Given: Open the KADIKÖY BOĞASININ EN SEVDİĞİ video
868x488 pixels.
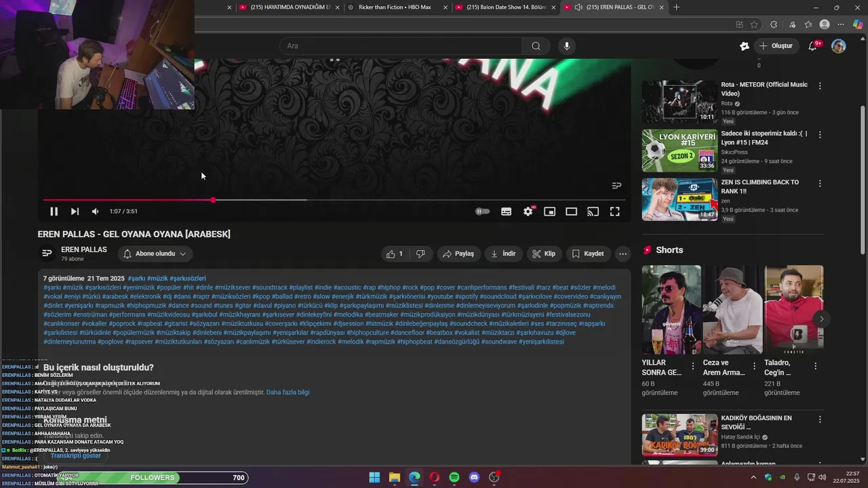Looking at the screenshot, I should click(679, 435).
